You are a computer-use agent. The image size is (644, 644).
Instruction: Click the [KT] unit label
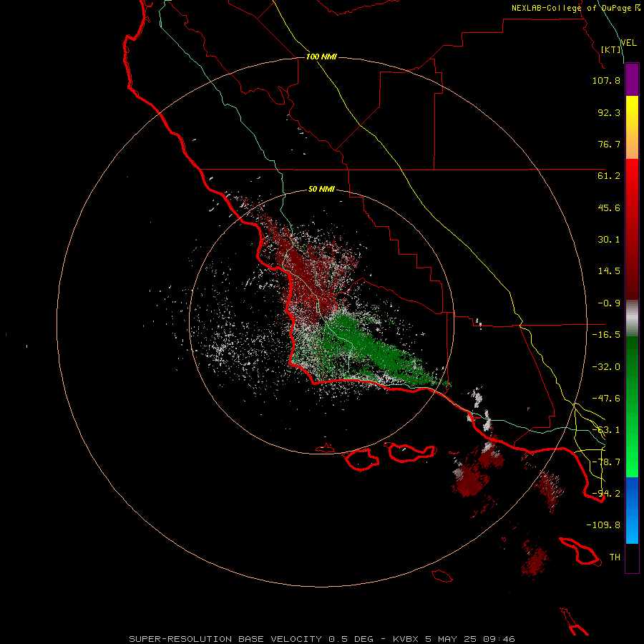coord(611,49)
